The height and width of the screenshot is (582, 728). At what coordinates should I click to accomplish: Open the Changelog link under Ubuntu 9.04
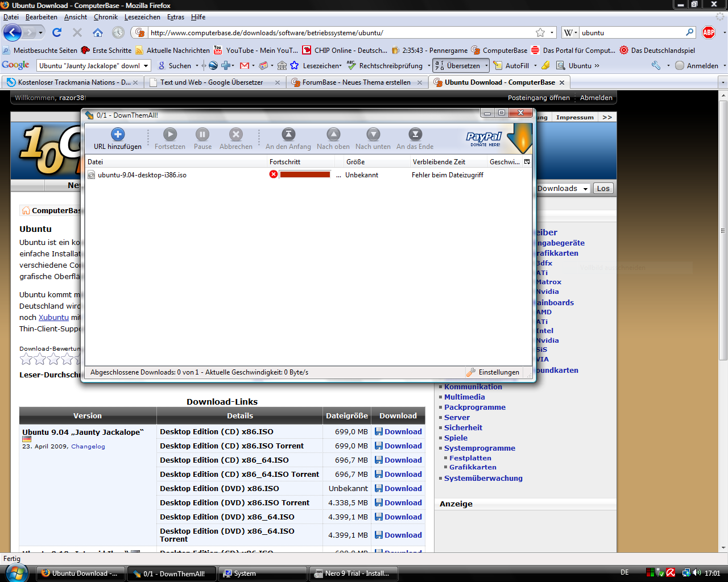pyautogui.click(x=88, y=447)
